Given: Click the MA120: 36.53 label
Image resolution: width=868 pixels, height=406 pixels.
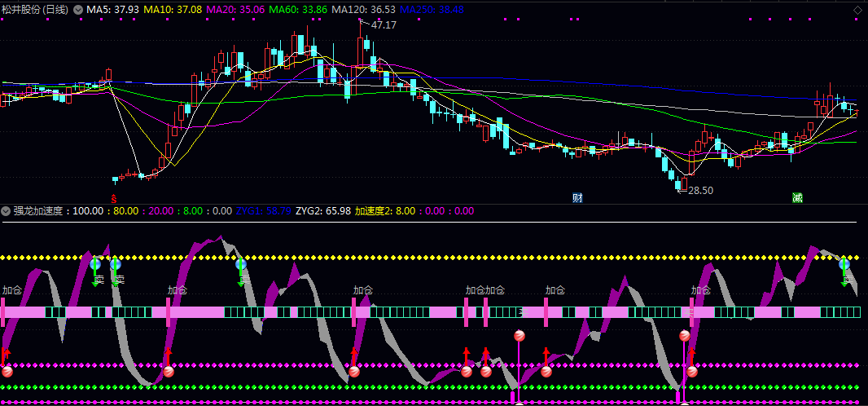Looking at the screenshot, I should click(364, 10).
